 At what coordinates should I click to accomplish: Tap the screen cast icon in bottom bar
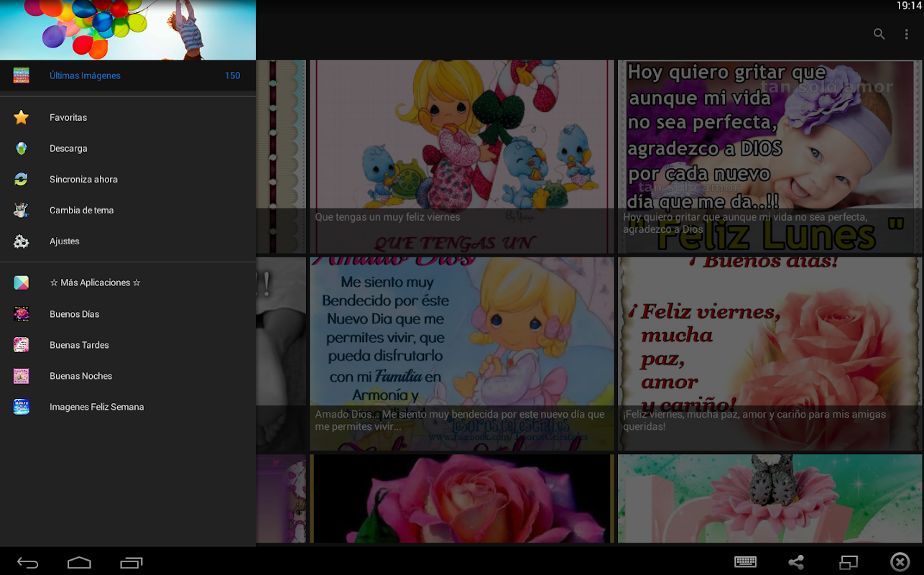(849, 562)
